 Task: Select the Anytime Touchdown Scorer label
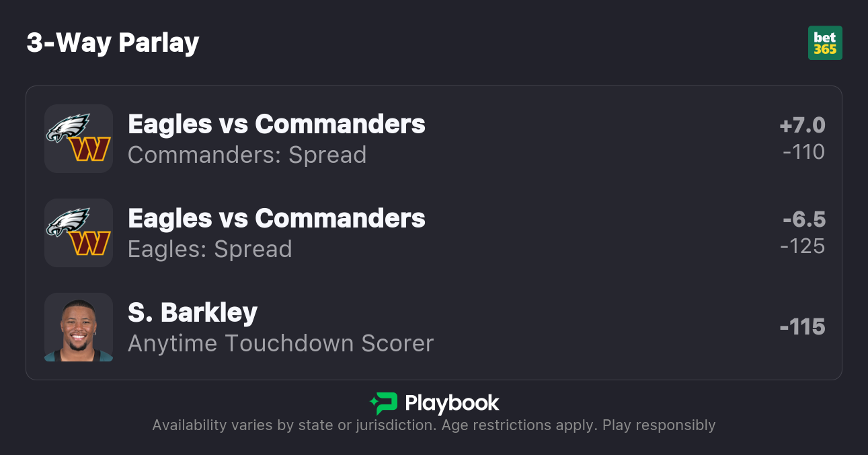coord(280,343)
